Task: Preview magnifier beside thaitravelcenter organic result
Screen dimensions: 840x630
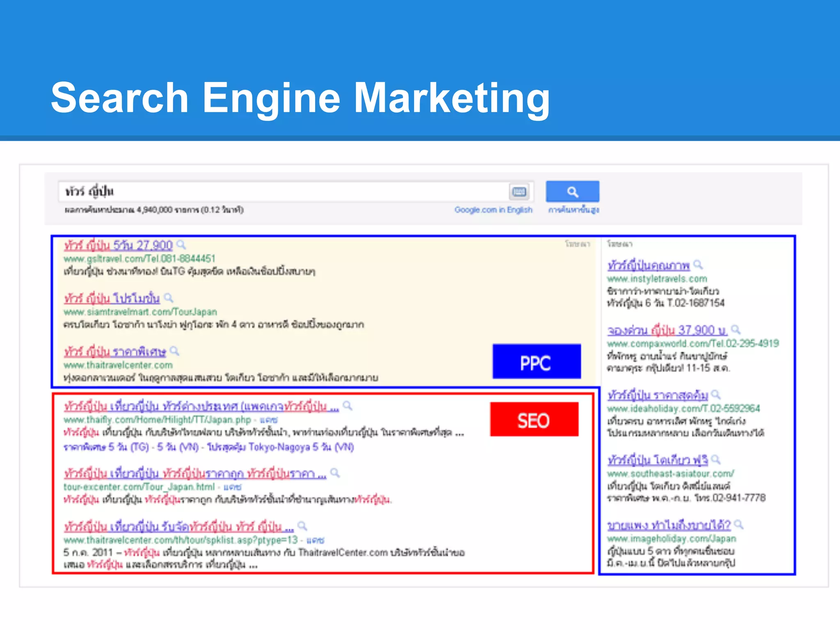Action: [302, 526]
